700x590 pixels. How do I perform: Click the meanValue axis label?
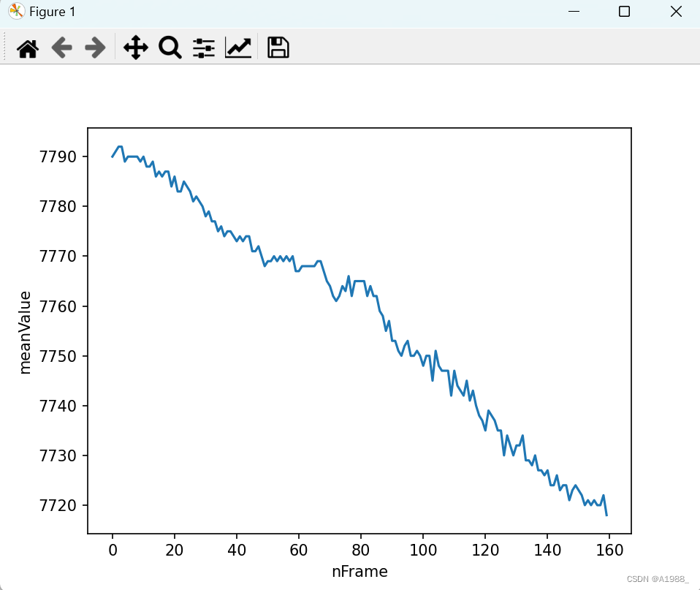[x=26, y=330]
